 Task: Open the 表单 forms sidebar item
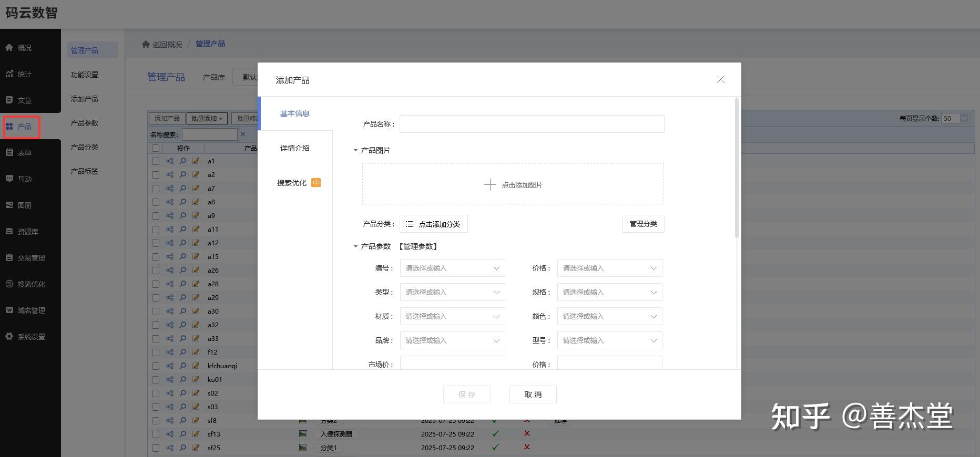[19, 153]
